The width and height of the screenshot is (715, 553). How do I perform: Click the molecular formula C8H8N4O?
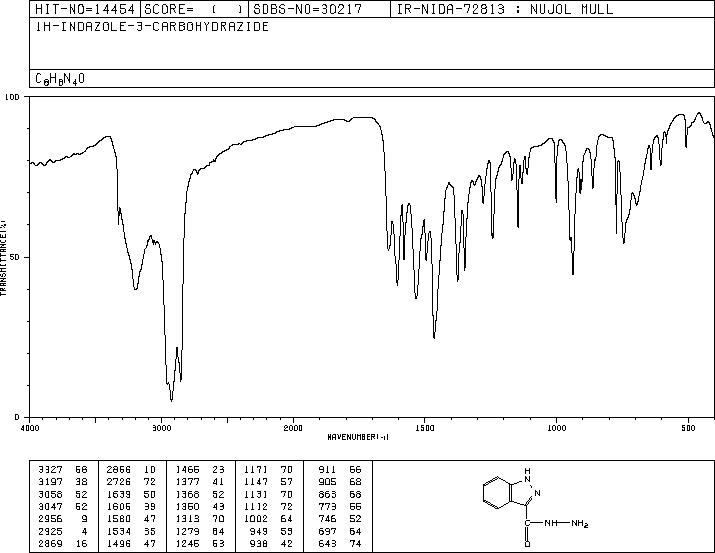pos(60,79)
